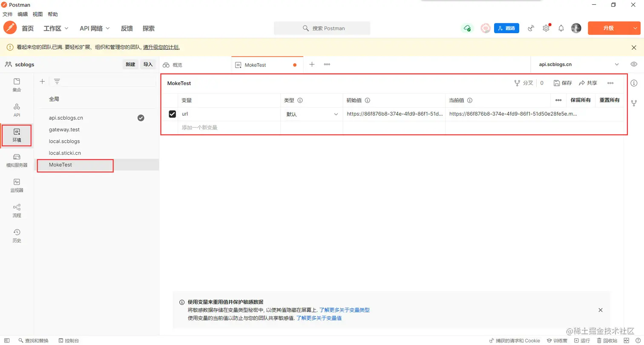Click the info icon beside 类型
This screenshot has width=644, height=345.
point(300,100)
